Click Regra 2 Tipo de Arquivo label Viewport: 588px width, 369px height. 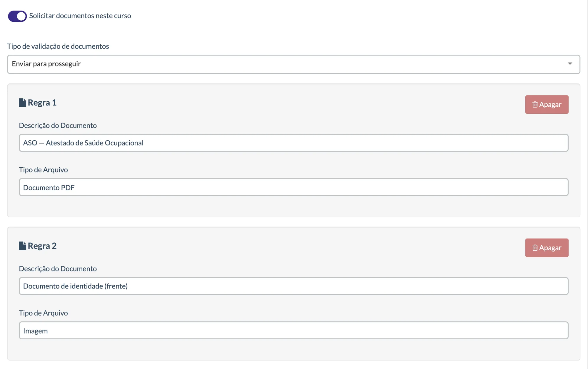43,313
